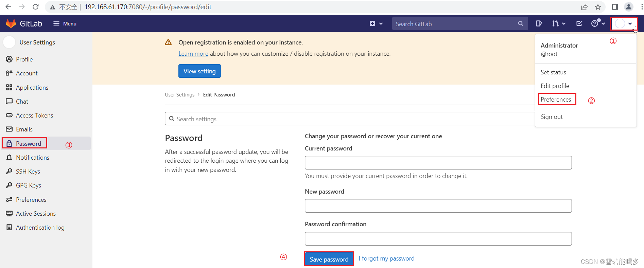Viewport: 644px width, 268px height.
Task: Click the View setting button
Action: click(x=199, y=71)
